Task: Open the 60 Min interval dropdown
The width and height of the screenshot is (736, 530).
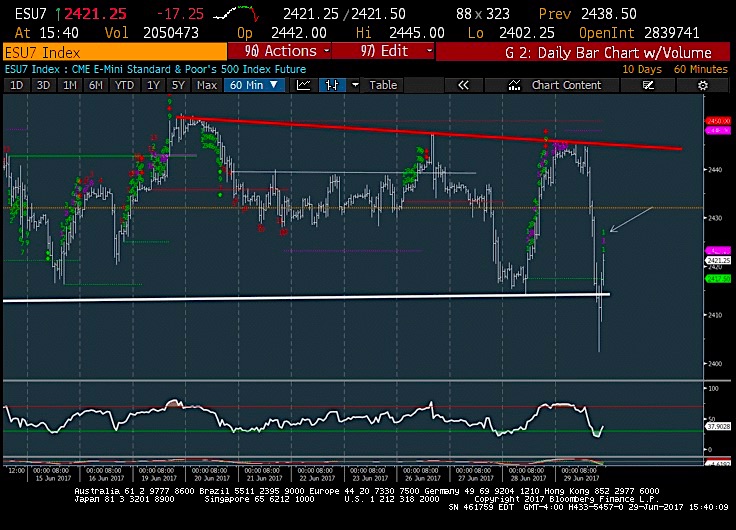Action: (254, 85)
